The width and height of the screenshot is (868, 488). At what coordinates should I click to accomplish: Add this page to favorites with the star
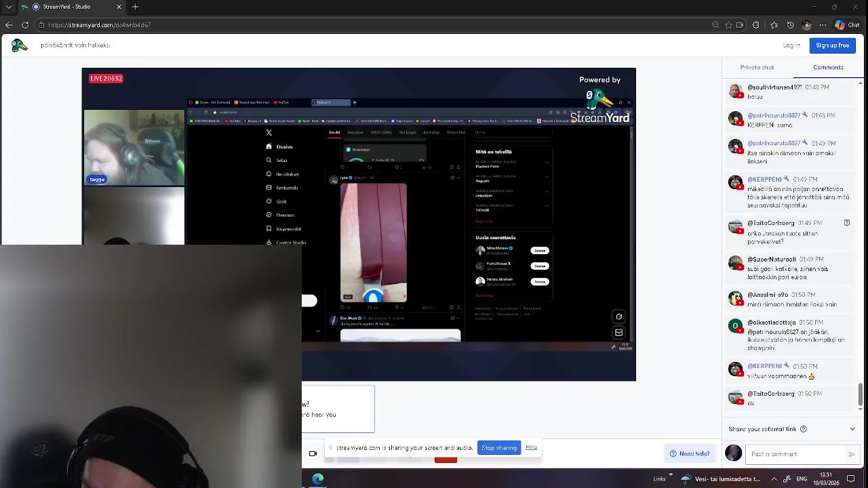pyautogui.click(x=728, y=25)
